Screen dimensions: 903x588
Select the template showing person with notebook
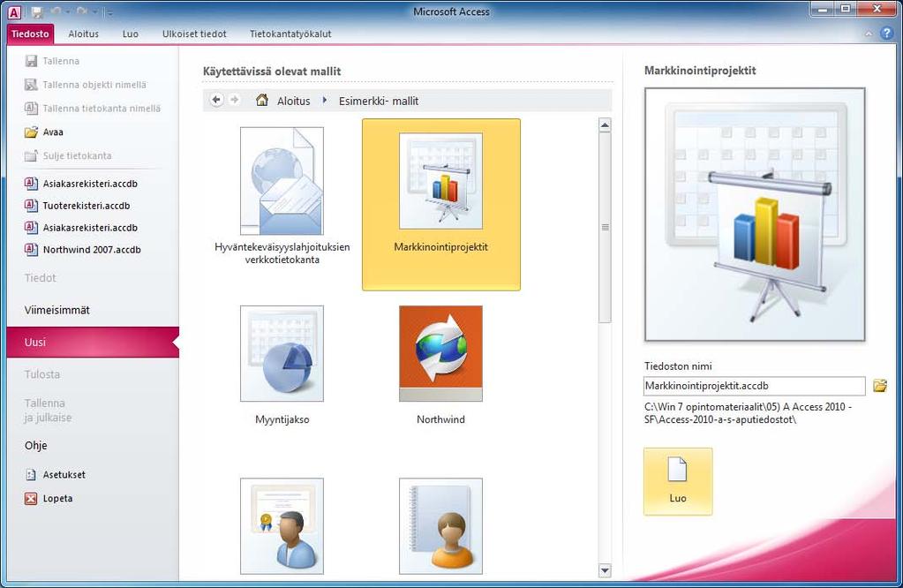(440, 526)
